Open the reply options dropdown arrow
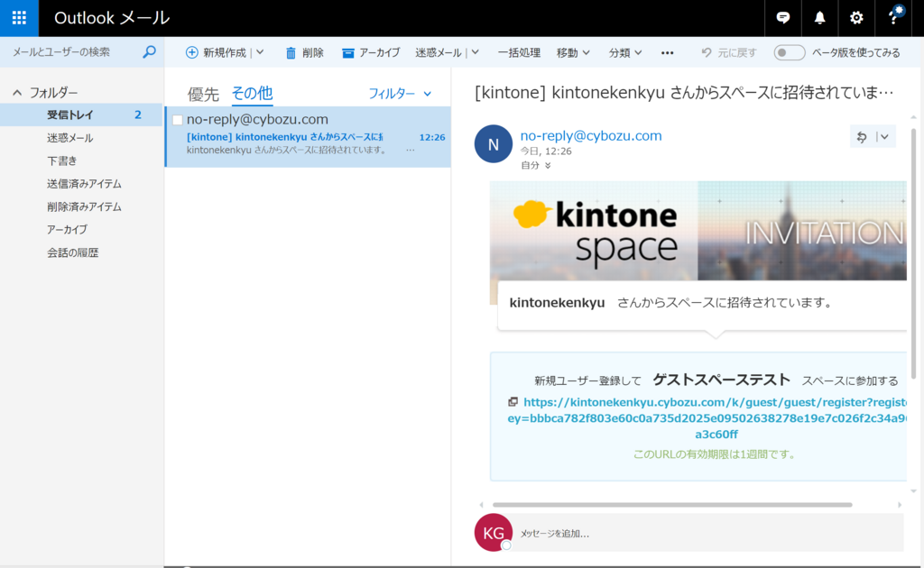924x568 pixels. [x=884, y=136]
